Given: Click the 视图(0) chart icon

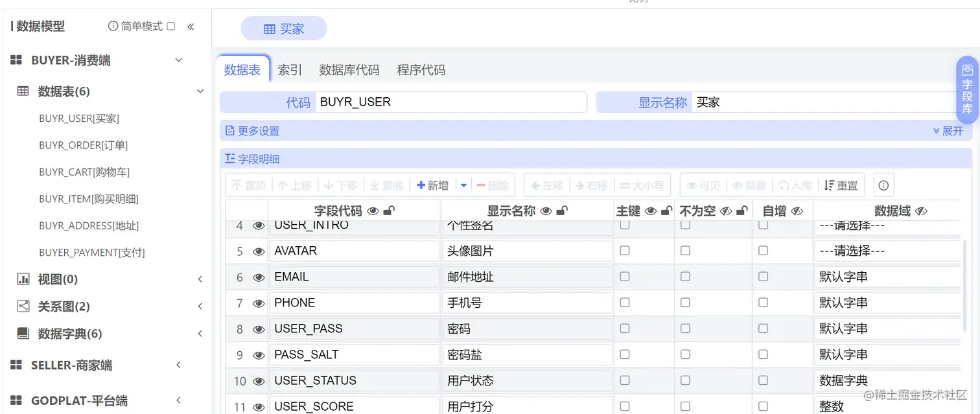Looking at the screenshot, I should click(23, 279).
